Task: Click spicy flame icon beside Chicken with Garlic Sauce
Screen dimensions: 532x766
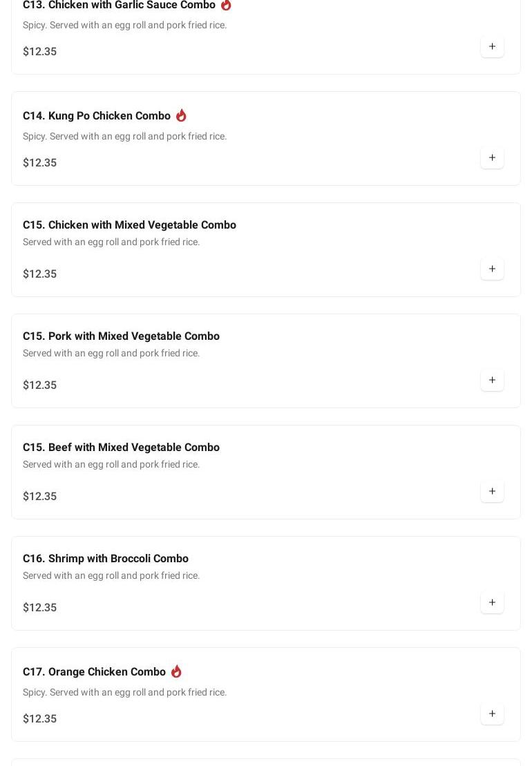Action: point(226,5)
